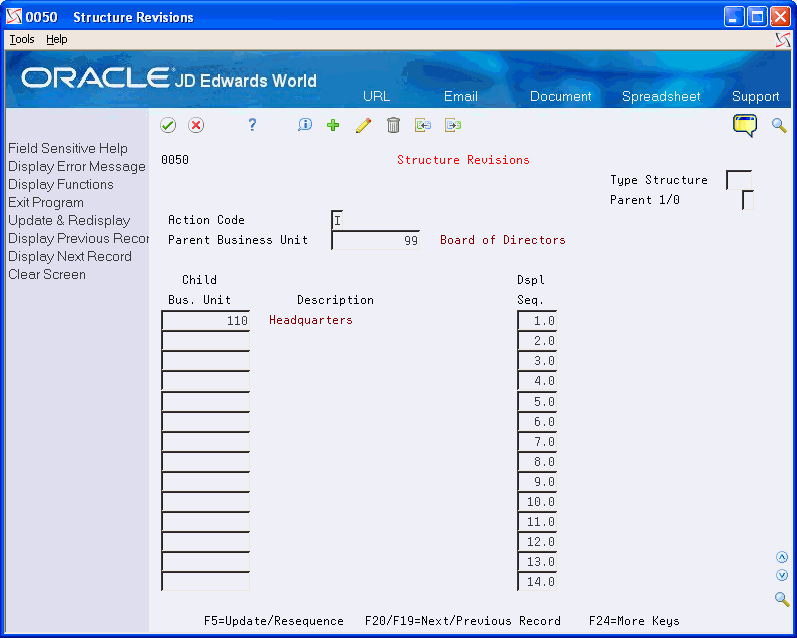Select Clear Screen
This screenshot has width=797, height=638.
pos(47,275)
